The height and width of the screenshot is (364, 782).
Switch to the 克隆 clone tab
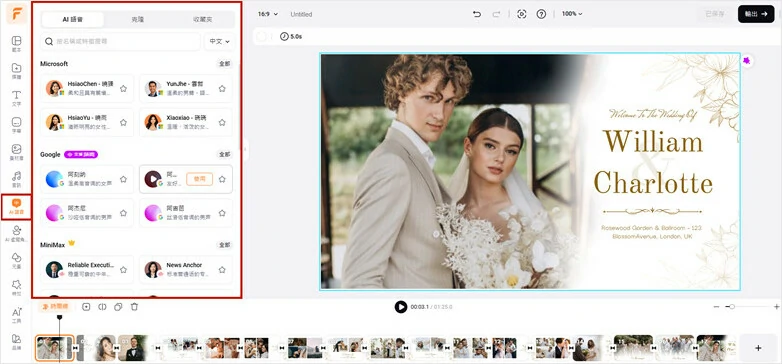[x=138, y=19]
